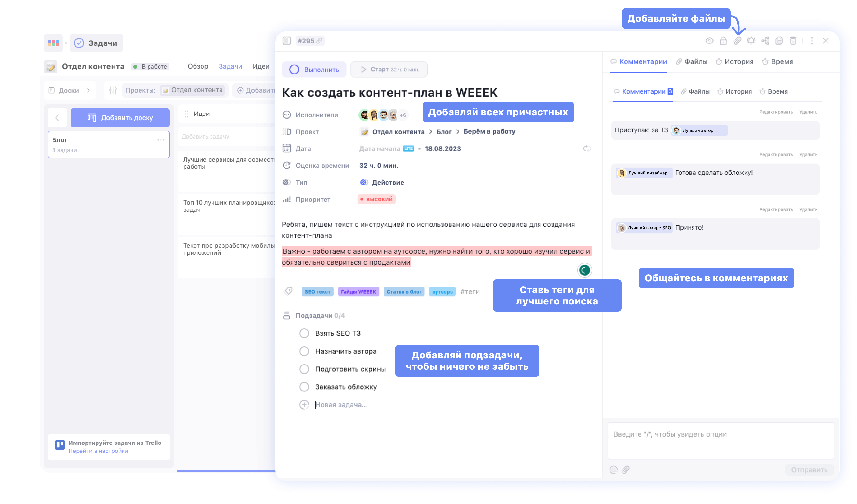
Task: Duplicate the task with the copy icon
Action: tap(779, 41)
